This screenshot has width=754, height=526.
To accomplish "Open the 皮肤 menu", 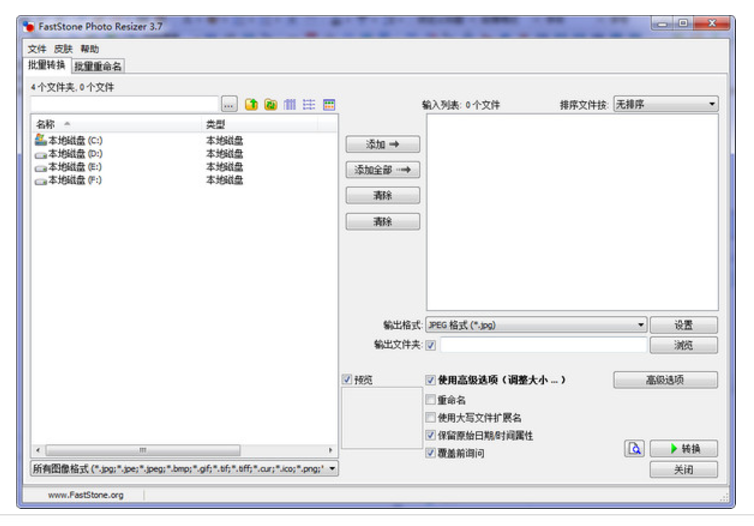I will tap(63, 49).
